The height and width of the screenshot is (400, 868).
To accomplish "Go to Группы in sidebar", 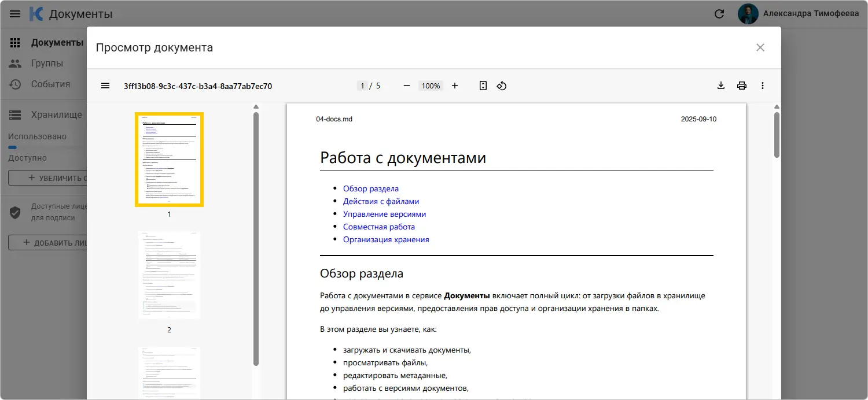I will point(46,63).
